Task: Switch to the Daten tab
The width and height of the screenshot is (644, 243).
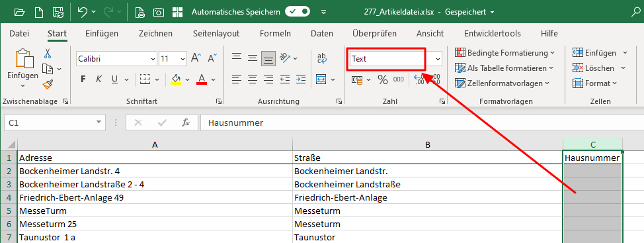Action: 321,33
